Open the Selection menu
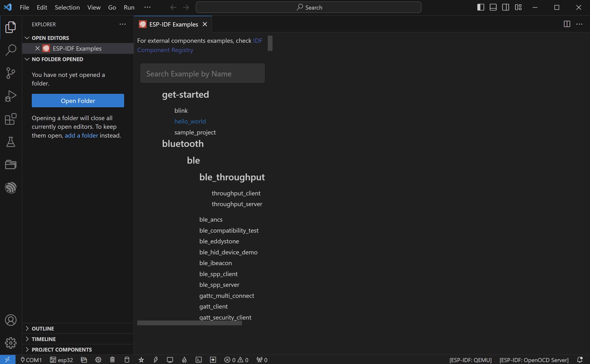 tap(67, 7)
